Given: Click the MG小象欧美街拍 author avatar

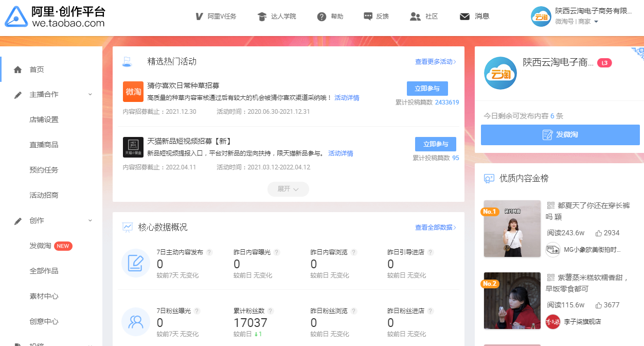Looking at the screenshot, I should tap(553, 250).
